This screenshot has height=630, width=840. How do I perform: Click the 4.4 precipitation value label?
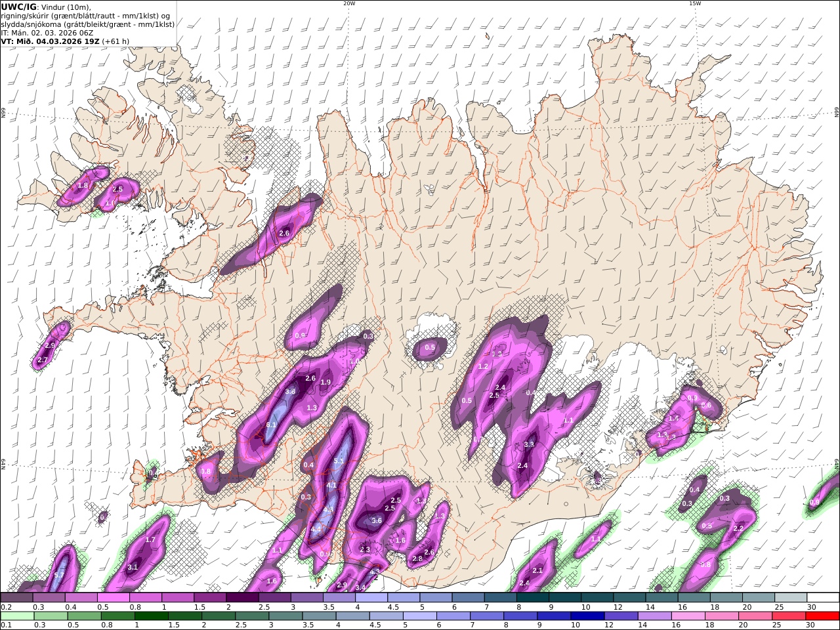coord(316,529)
